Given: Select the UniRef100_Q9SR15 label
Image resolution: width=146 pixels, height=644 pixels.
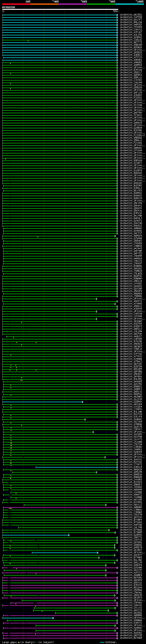Looking at the screenshot, I should 131,53.
